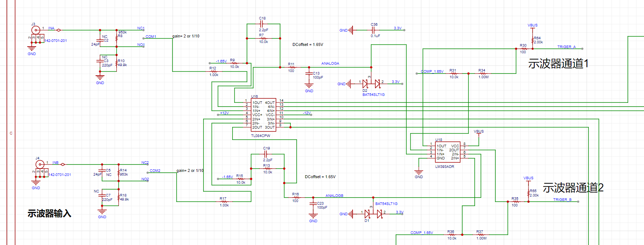
Task: Select the D1 dual diode symbol
Action: pos(373,214)
